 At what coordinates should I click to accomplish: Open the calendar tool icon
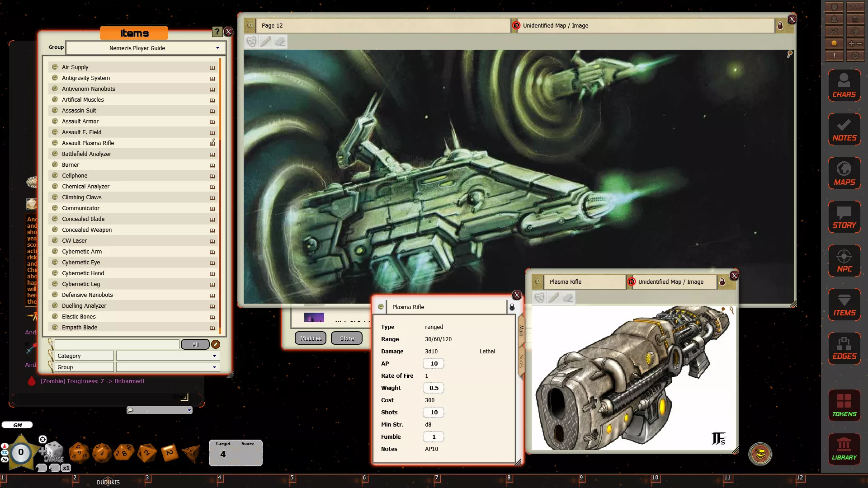tap(855, 19)
